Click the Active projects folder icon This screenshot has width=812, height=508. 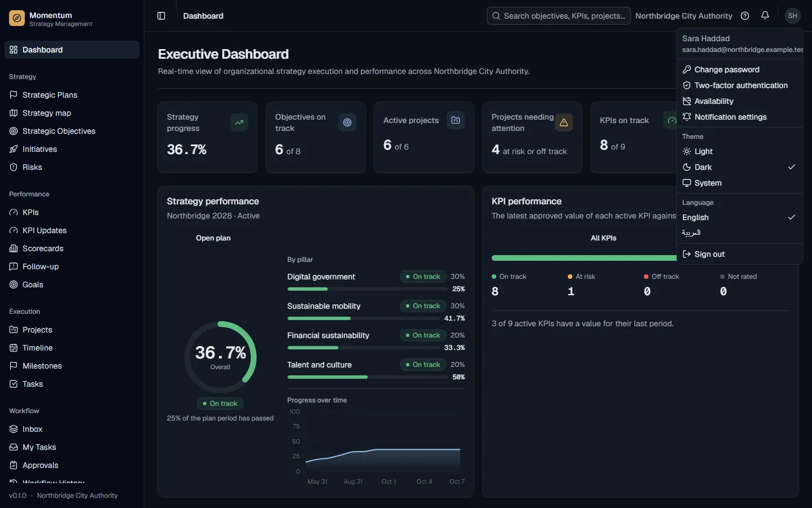tap(456, 120)
